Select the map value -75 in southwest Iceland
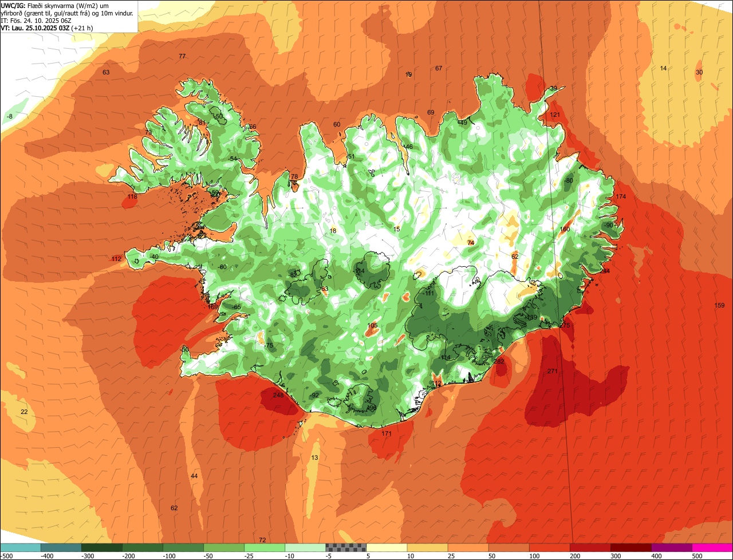Image resolution: width=733 pixels, height=560 pixels. point(269,345)
